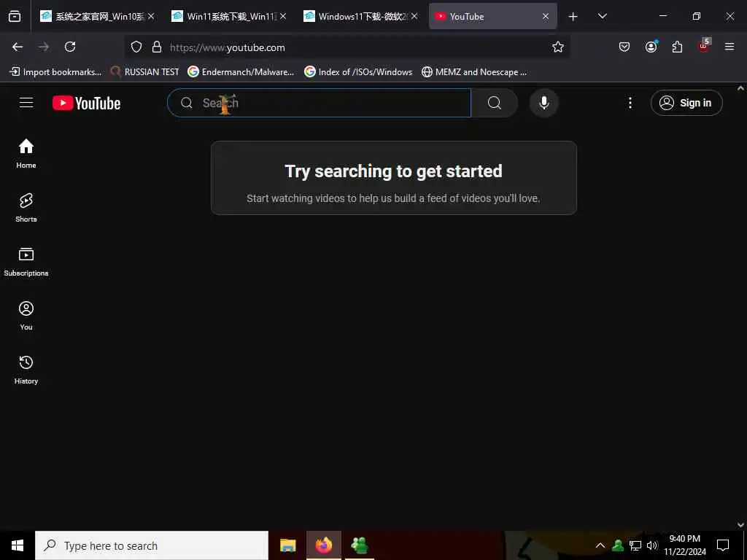Open Firefox application menu

point(729,47)
